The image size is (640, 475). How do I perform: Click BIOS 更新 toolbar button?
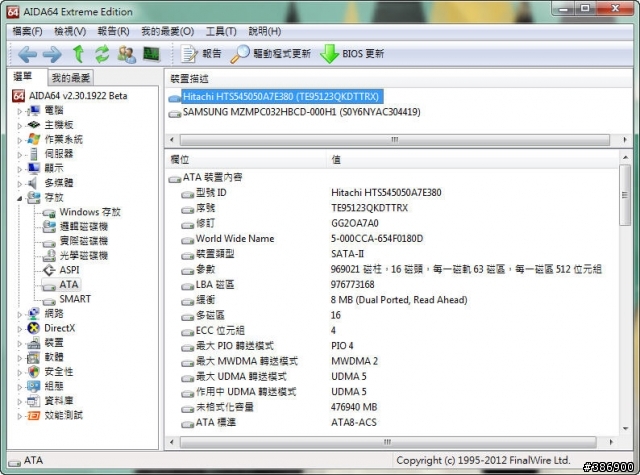pos(352,54)
